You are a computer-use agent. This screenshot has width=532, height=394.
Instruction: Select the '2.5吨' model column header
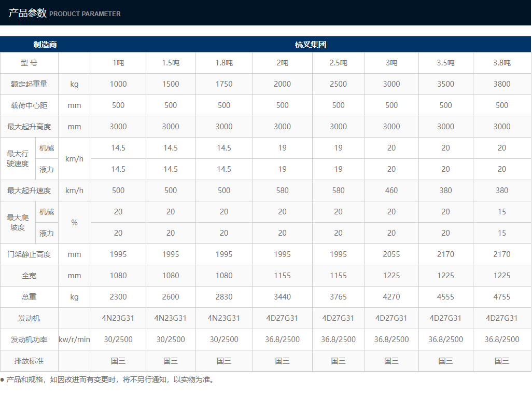[x=338, y=63]
